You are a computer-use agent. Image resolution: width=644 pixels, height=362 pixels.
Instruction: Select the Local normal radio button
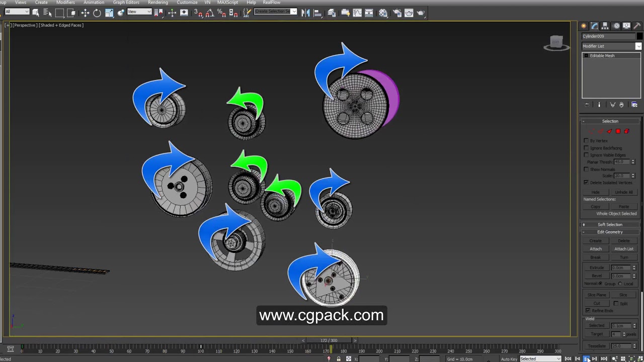tap(620, 284)
